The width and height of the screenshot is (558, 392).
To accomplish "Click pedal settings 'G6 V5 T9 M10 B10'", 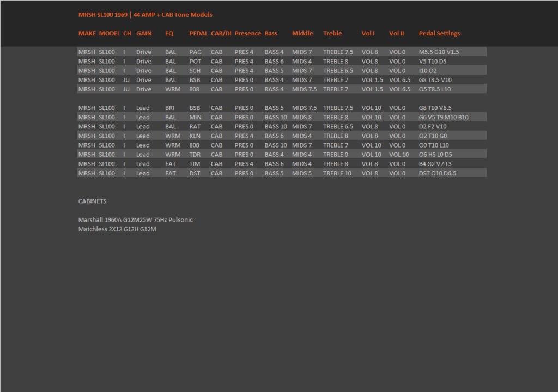I will point(444,117).
